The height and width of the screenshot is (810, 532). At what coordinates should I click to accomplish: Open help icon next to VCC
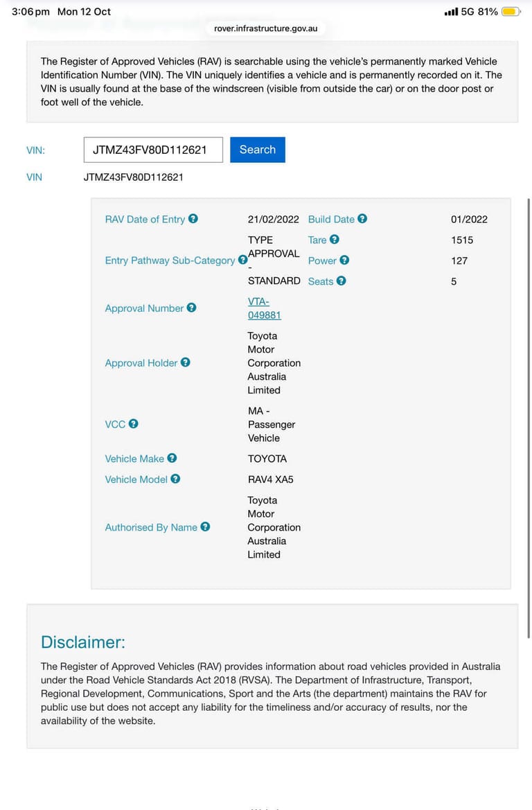point(133,423)
